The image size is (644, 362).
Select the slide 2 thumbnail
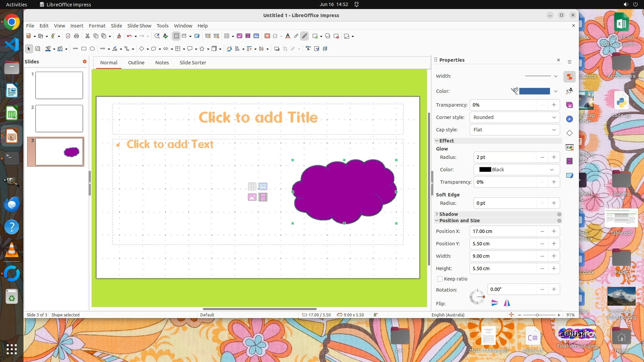point(59,118)
